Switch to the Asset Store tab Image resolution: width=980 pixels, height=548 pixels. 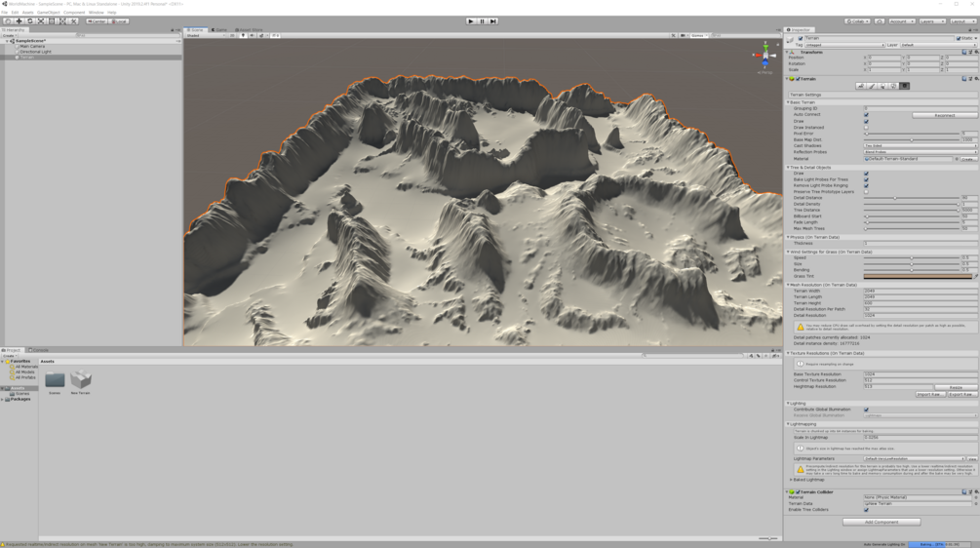[249, 29]
